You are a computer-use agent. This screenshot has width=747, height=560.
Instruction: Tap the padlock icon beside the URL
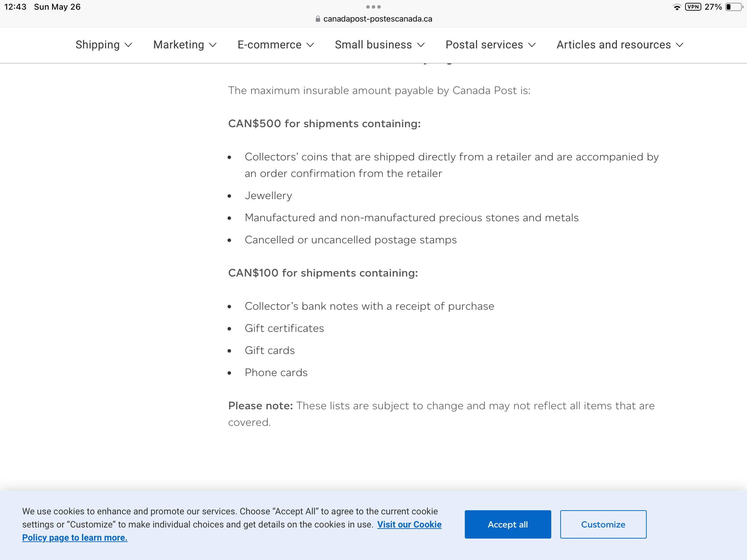318,19
